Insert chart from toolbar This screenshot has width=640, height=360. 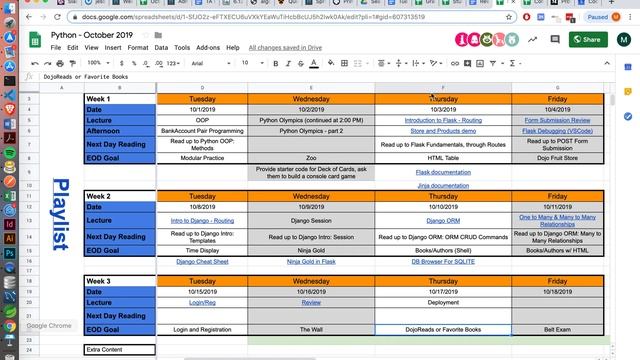(x=480, y=63)
